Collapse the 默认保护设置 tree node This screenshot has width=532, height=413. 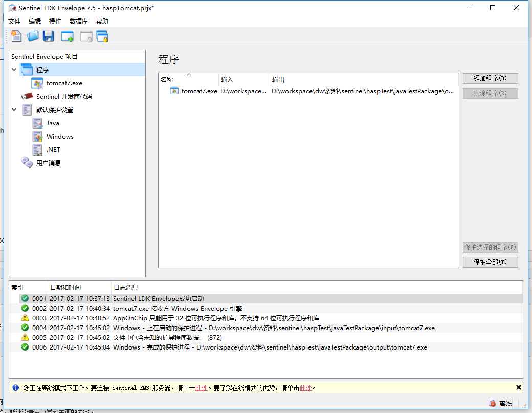tap(14, 110)
